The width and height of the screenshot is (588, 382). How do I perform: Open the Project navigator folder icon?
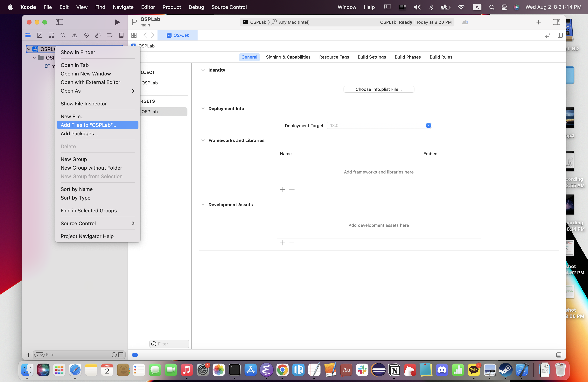click(28, 35)
